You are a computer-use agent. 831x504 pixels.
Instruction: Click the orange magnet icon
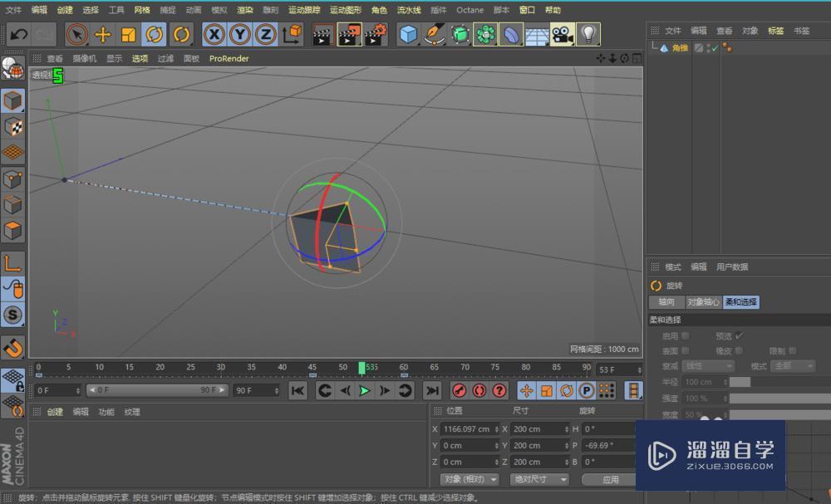click(x=12, y=348)
